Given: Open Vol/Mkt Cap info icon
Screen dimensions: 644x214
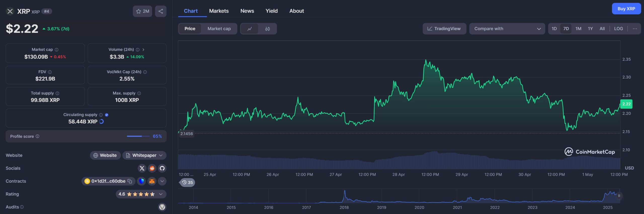Looking at the screenshot, I should [x=145, y=72].
